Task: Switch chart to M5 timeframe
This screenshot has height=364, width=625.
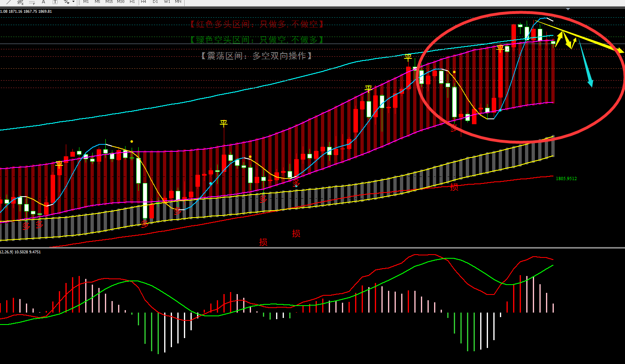Action: point(98,2)
